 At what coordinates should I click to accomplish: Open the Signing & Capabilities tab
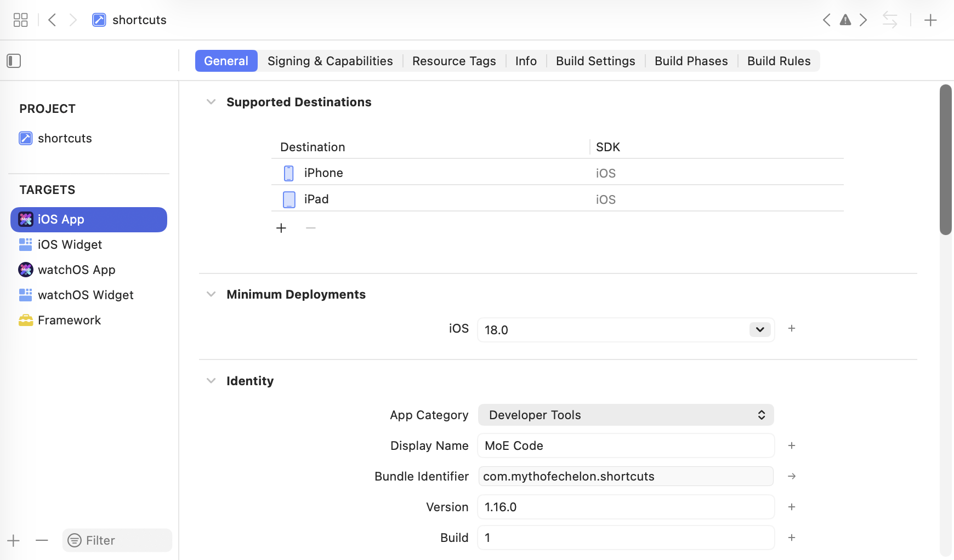click(330, 61)
